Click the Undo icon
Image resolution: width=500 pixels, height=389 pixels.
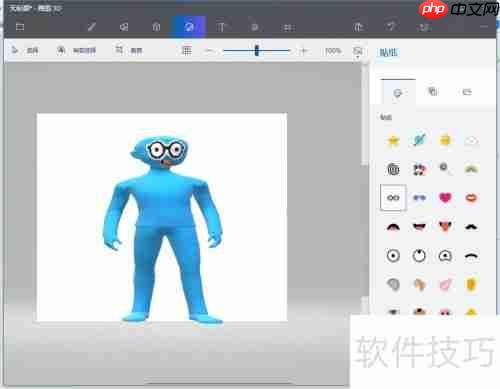[391, 26]
